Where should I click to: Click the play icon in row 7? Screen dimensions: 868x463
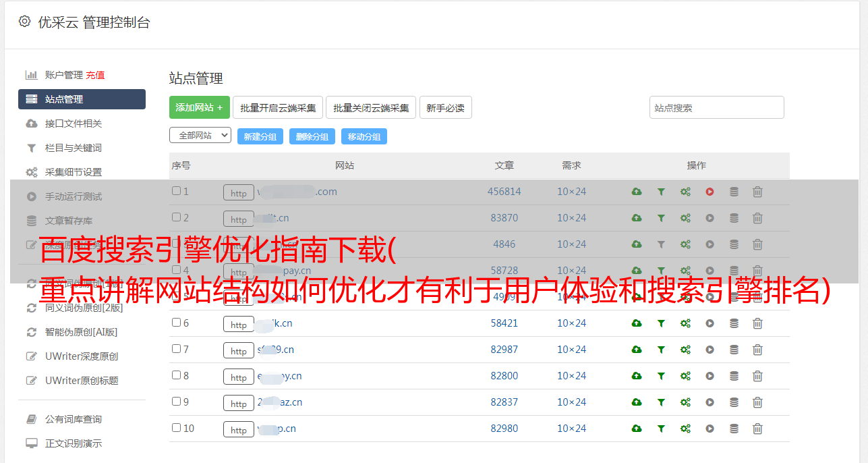(x=710, y=350)
